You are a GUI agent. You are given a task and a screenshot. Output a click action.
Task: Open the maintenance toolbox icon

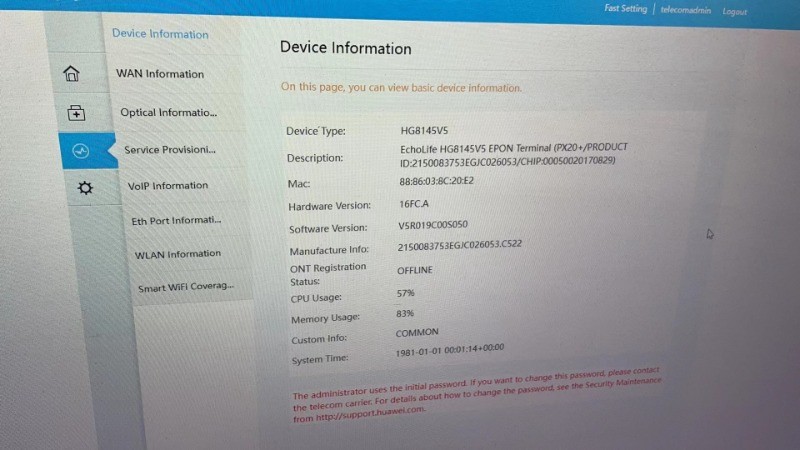pos(76,112)
